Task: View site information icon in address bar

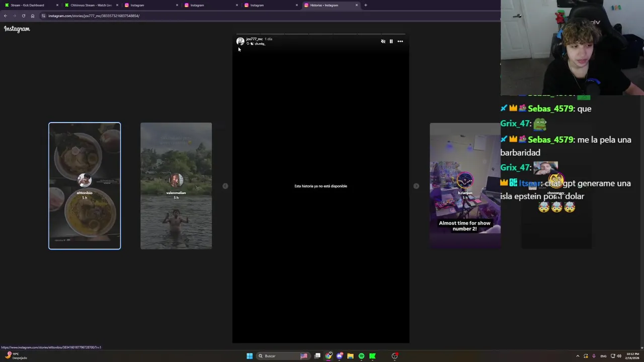Action: [x=43, y=16]
